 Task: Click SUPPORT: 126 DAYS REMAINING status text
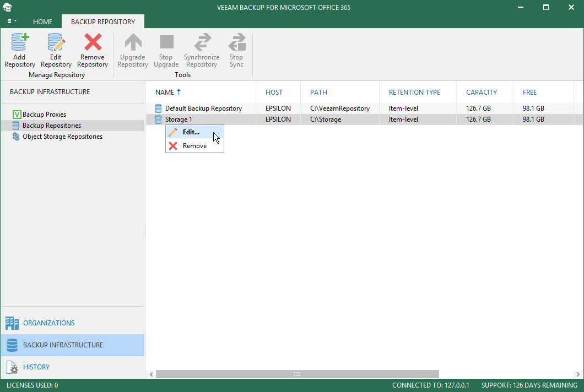pyautogui.click(x=529, y=385)
